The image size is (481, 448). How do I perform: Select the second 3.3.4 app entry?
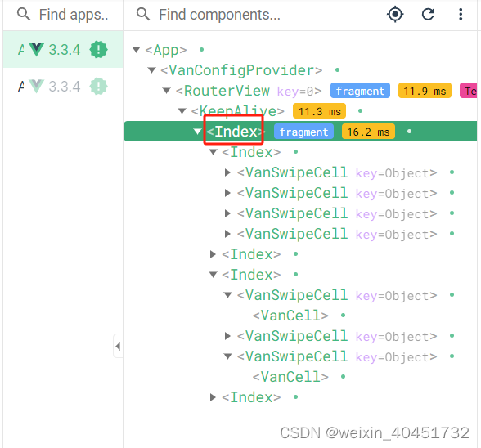pyautogui.click(x=63, y=86)
